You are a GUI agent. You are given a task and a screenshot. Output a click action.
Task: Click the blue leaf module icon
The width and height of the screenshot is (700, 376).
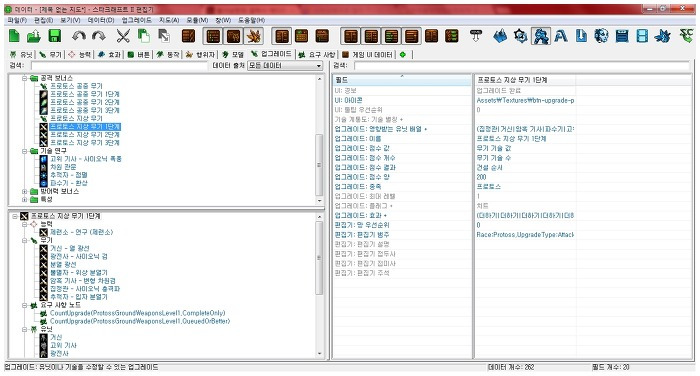point(662,36)
